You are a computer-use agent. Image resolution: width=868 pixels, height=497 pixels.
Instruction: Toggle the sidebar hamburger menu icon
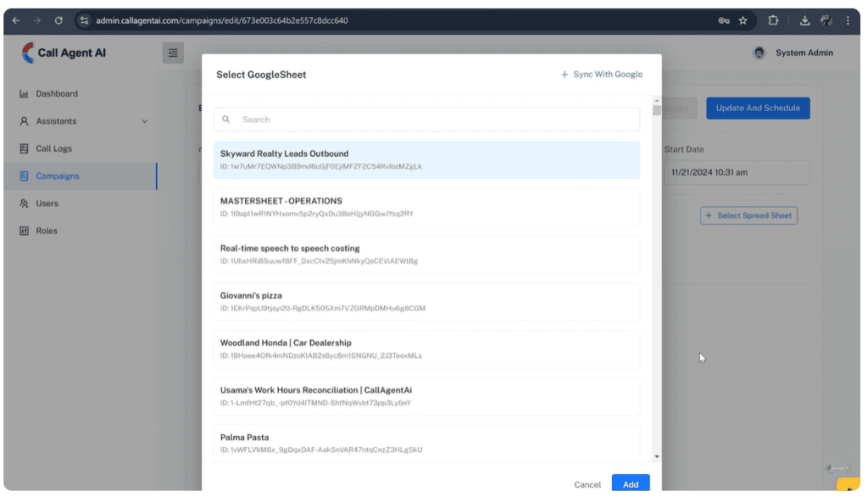[x=173, y=53]
